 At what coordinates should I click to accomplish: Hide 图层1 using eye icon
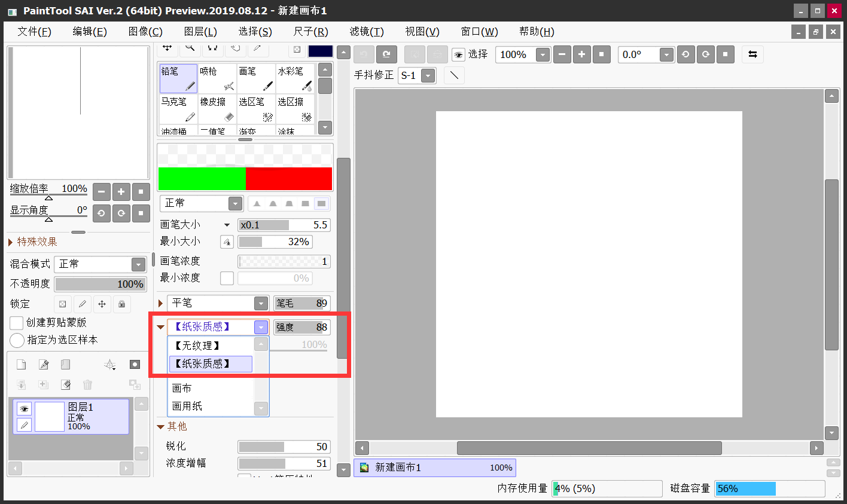pyautogui.click(x=24, y=409)
